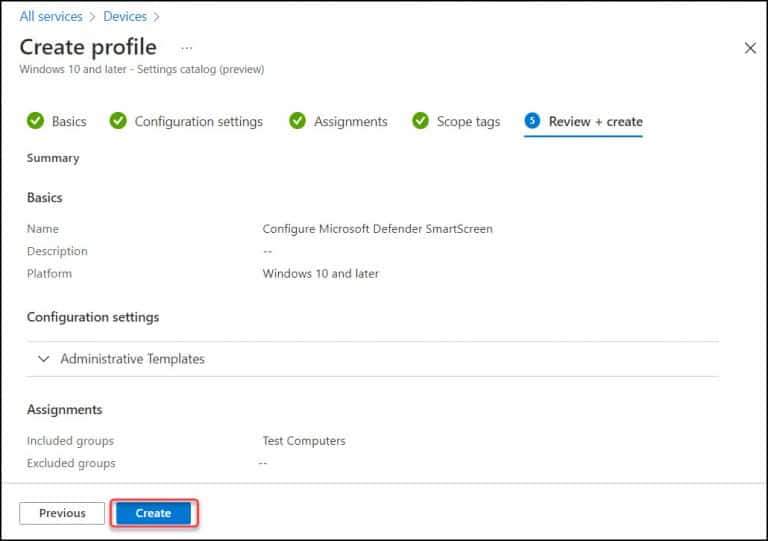Select the Review + create tab
Image resolution: width=768 pixels, height=541 pixels.
click(x=583, y=121)
